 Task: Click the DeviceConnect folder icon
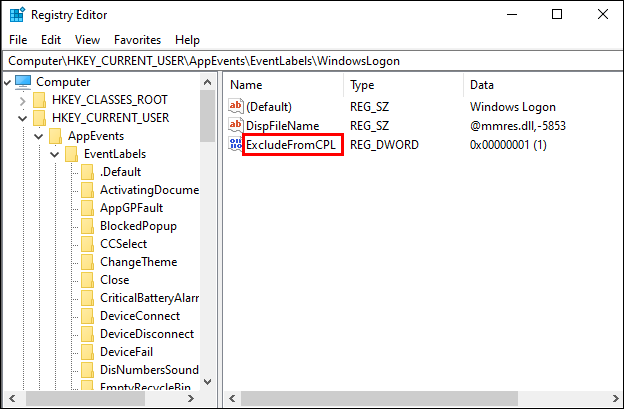[87, 316]
